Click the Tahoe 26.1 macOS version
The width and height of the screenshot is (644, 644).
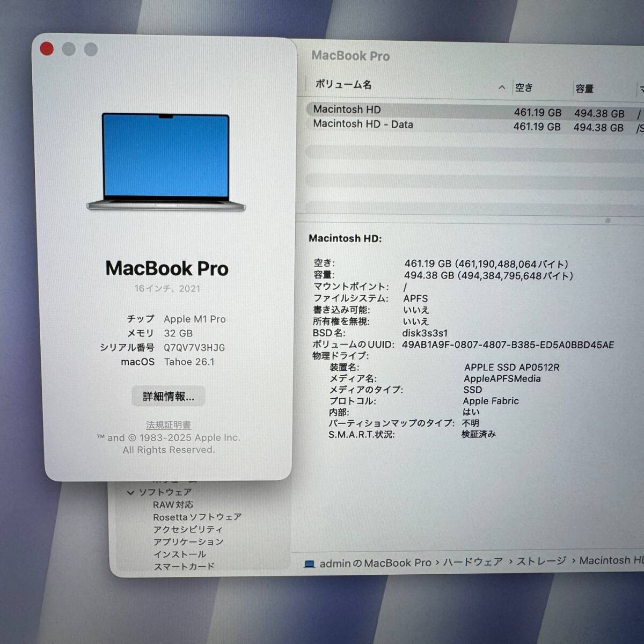click(x=189, y=362)
